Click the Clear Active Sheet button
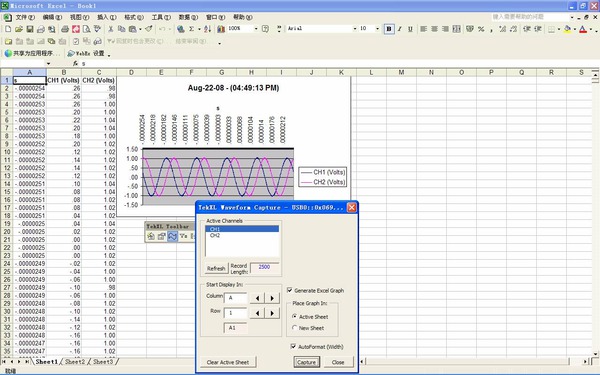 (228, 362)
